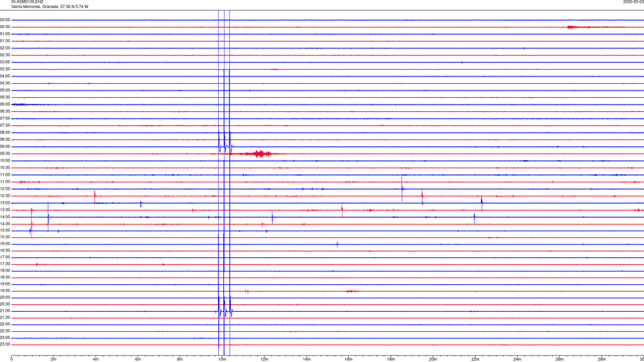
Task: Click the 26m x-axis tick label
Action: pyautogui.click(x=559, y=359)
